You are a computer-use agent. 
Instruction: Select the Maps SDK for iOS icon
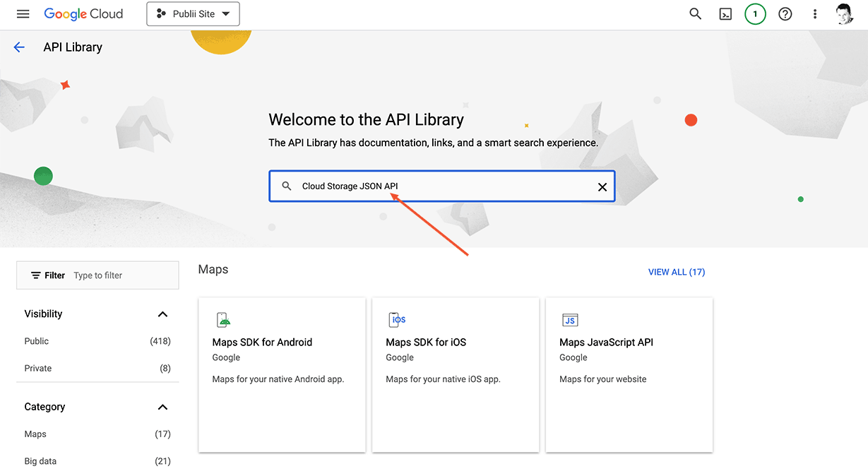[396, 319]
